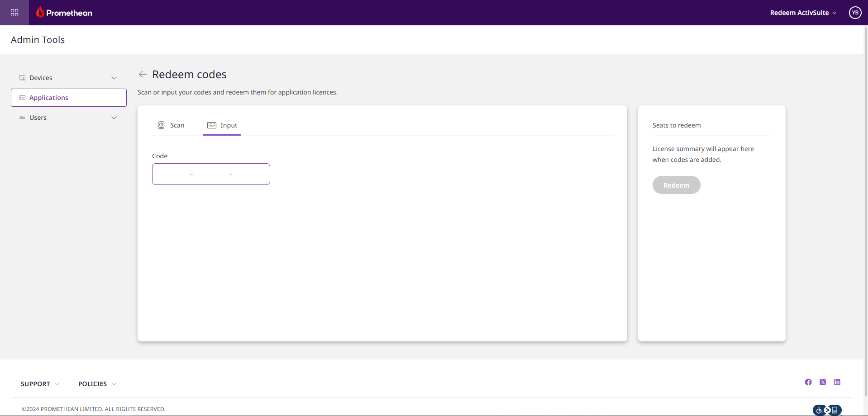Open Promethean's Facebook page icon
The height and width of the screenshot is (416, 868).
[808, 382]
